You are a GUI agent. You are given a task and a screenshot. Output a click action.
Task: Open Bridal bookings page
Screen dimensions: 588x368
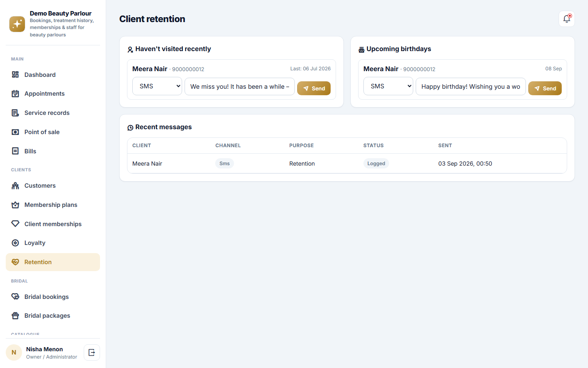(x=53, y=296)
